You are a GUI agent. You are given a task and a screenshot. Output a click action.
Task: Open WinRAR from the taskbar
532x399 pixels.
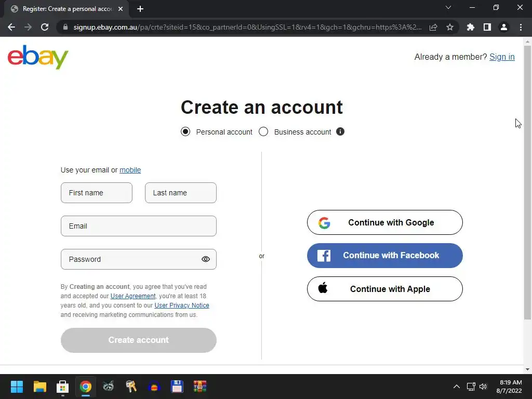tap(200, 387)
